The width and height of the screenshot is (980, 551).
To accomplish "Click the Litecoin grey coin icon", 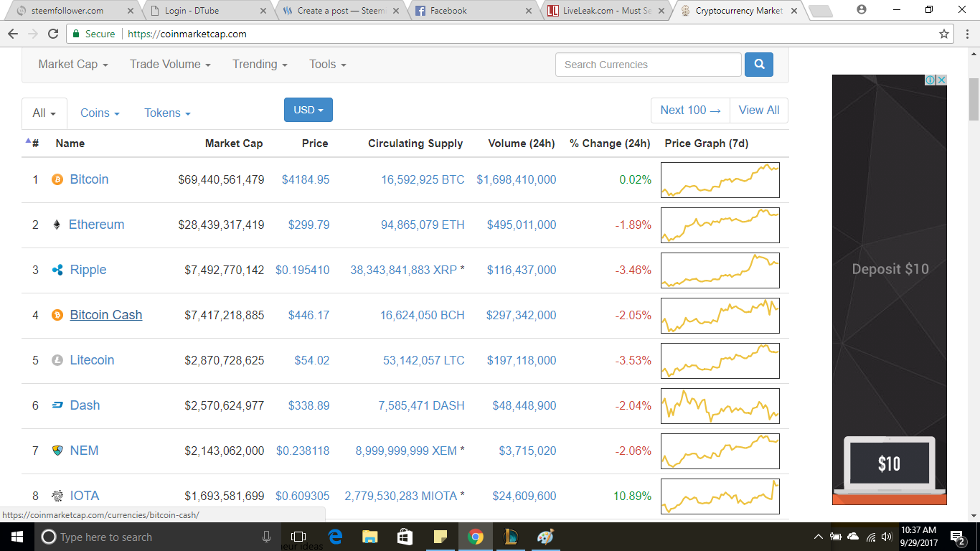I will click(57, 360).
